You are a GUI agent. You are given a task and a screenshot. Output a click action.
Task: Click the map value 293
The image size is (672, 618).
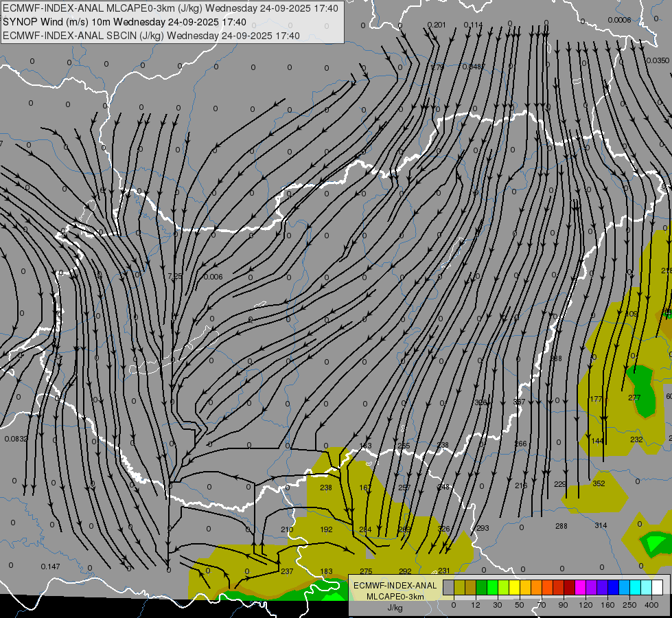pos(483,528)
